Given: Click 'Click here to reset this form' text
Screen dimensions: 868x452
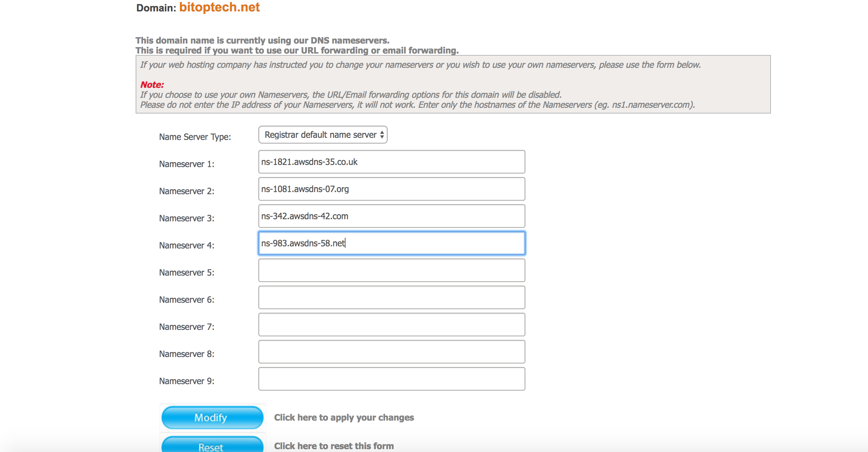Looking at the screenshot, I should (x=334, y=446).
